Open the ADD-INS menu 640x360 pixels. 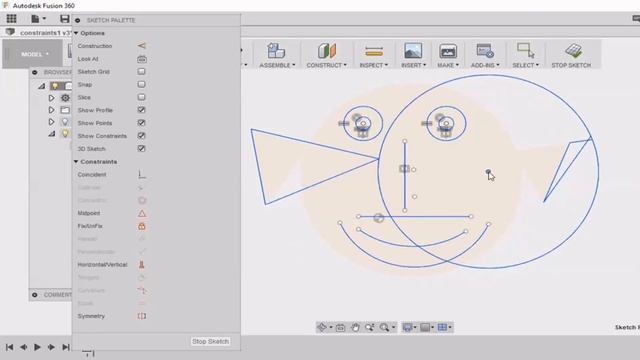485,65
